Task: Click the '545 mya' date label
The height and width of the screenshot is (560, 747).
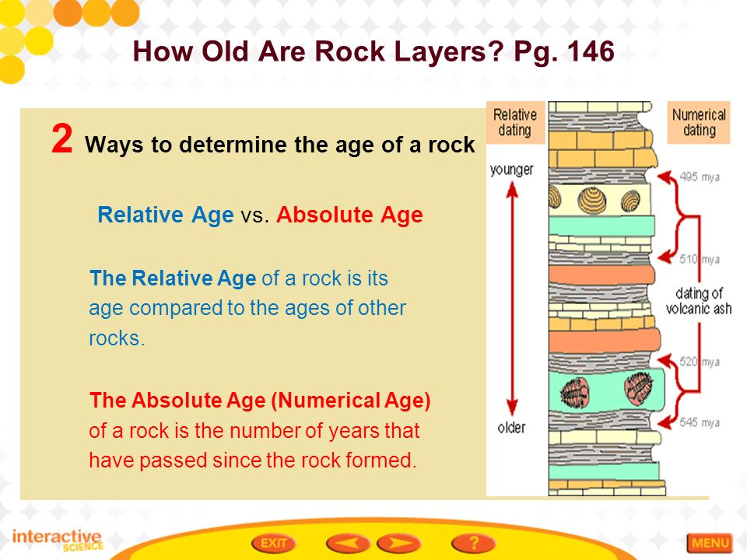Action: [x=700, y=422]
